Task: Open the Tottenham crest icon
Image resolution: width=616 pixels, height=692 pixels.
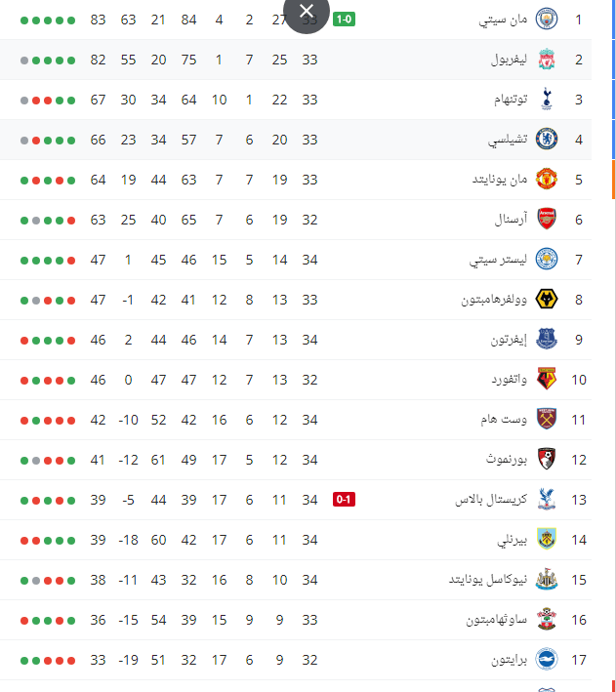Action: coord(547,100)
